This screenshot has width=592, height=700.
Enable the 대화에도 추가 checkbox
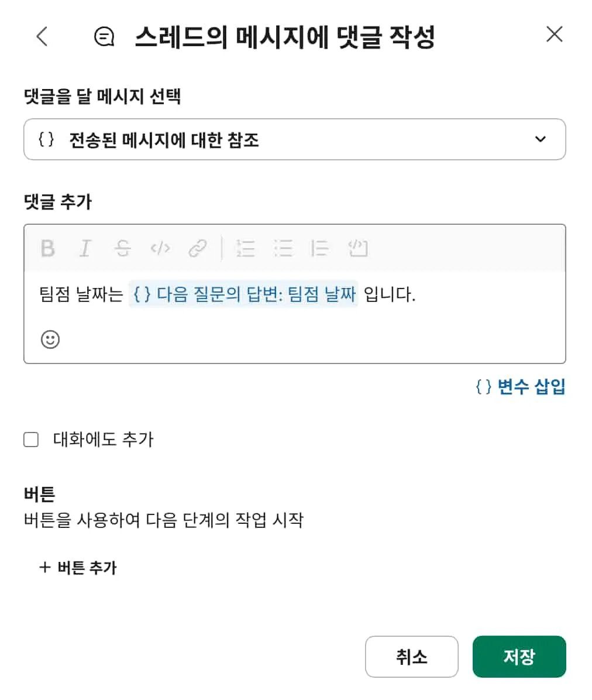coord(30,439)
